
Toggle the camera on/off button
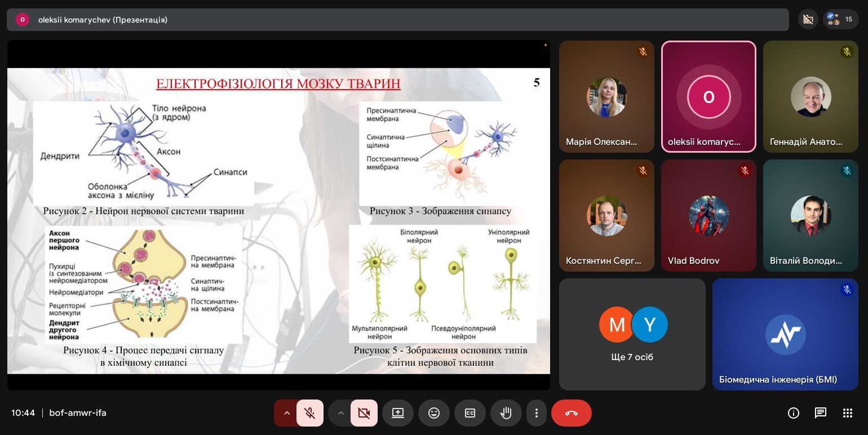pos(364,413)
